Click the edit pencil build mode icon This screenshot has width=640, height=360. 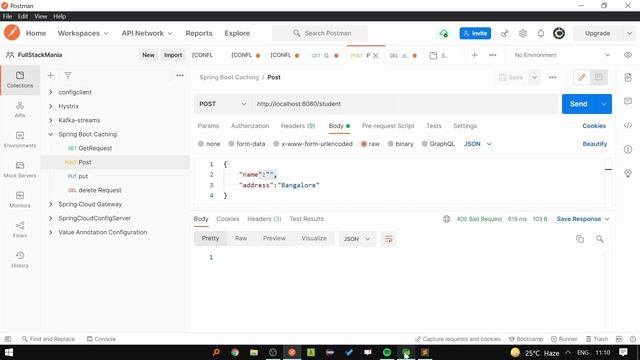582,77
